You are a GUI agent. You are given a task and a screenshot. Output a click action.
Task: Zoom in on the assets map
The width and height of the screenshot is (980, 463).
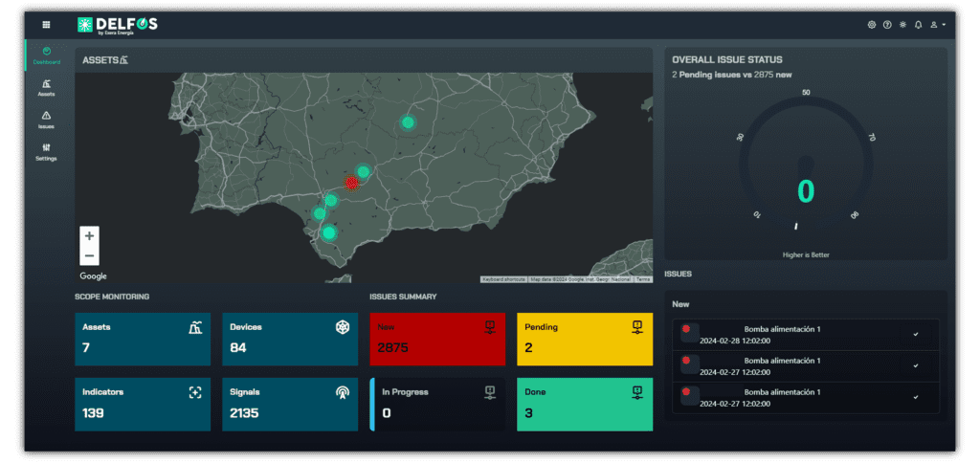pos(89,235)
